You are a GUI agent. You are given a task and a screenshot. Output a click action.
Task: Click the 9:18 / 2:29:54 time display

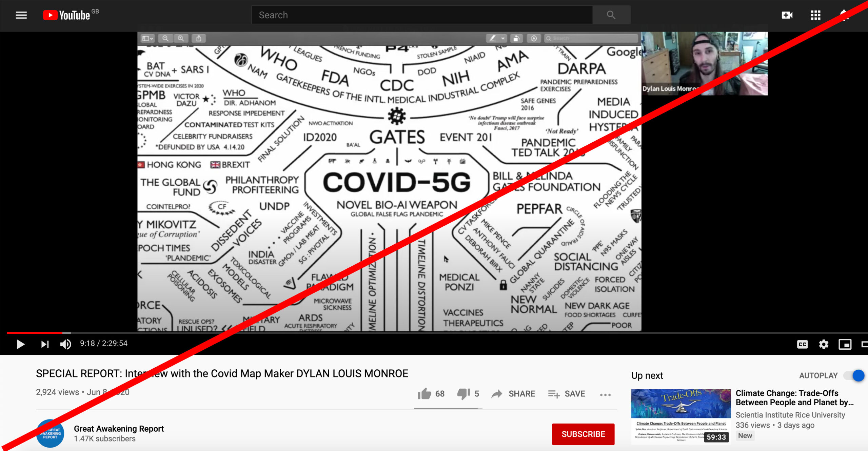pyautogui.click(x=104, y=344)
